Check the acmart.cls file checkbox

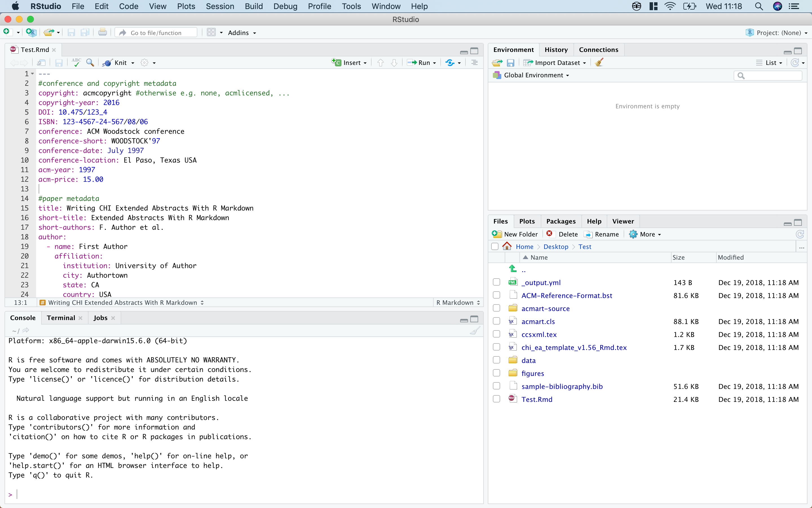click(x=497, y=321)
